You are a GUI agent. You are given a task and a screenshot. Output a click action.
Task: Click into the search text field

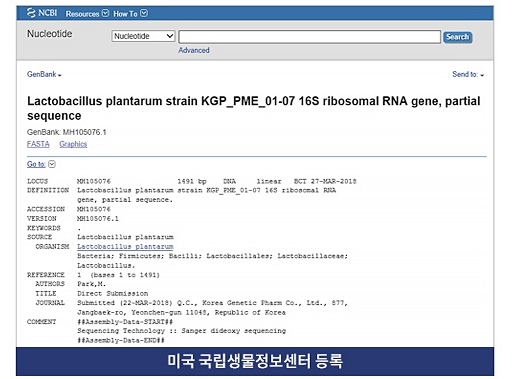pyautogui.click(x=309, y=37)
